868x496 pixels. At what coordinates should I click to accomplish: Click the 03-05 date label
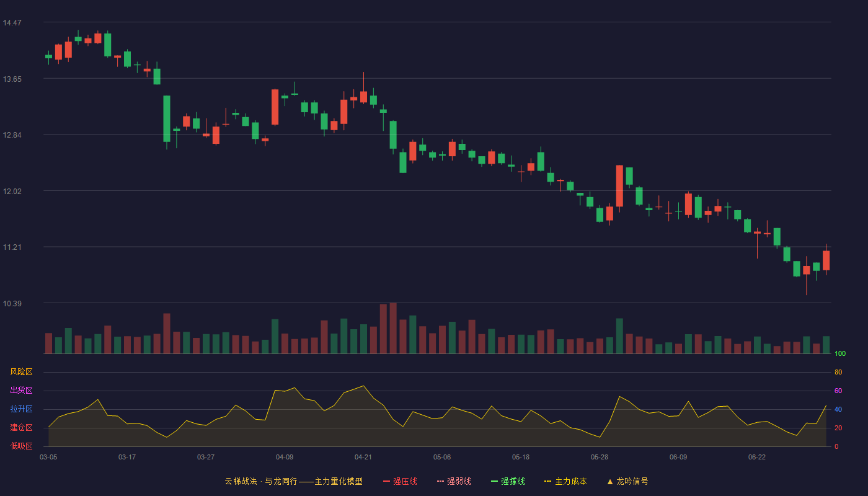click(x=48, y=457)
